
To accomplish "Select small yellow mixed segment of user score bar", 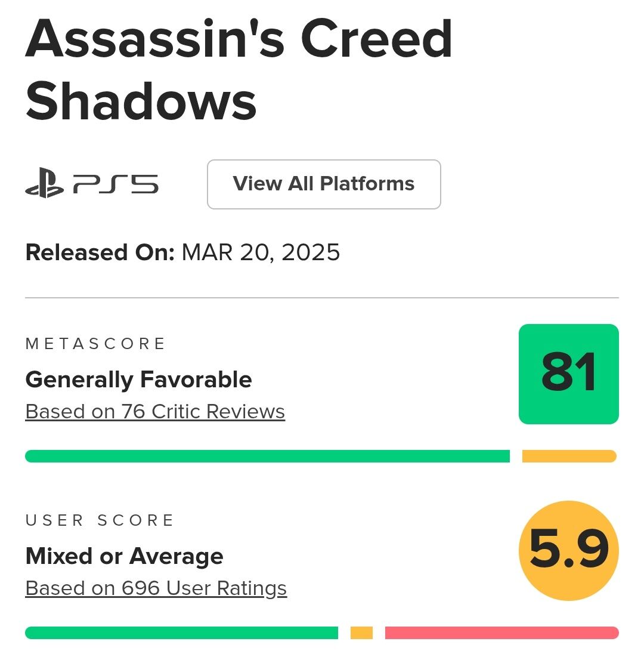I will pyautogui.click(x=361, y=633).
